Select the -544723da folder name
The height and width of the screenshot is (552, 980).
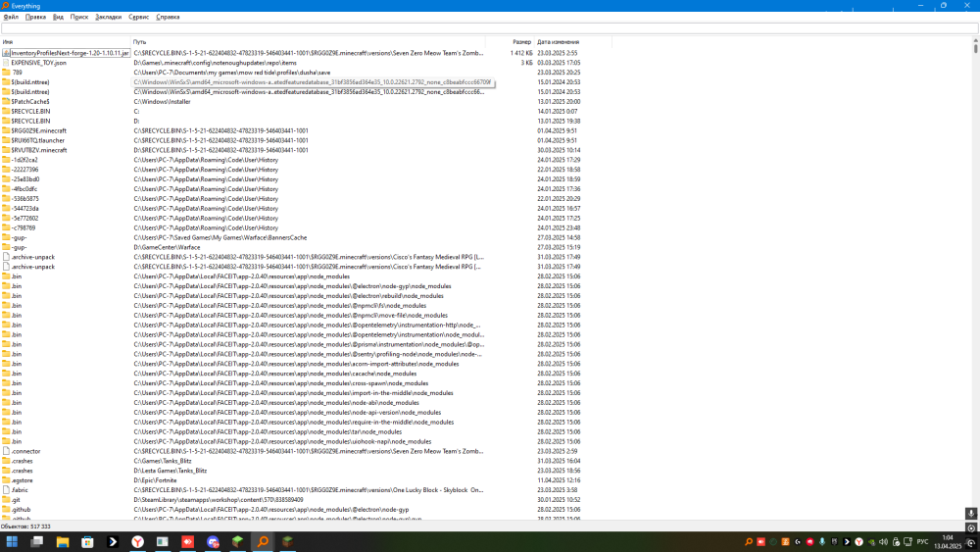click(24, 208)
